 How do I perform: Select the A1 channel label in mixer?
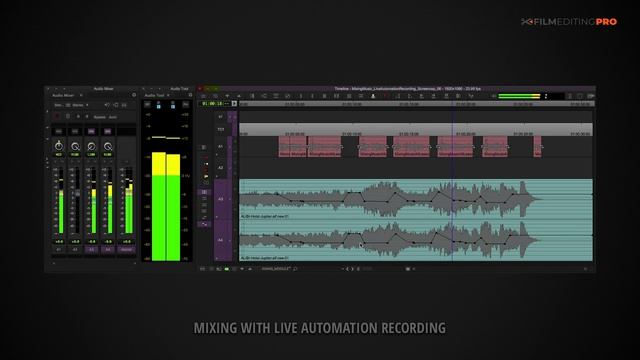[59, 249]
